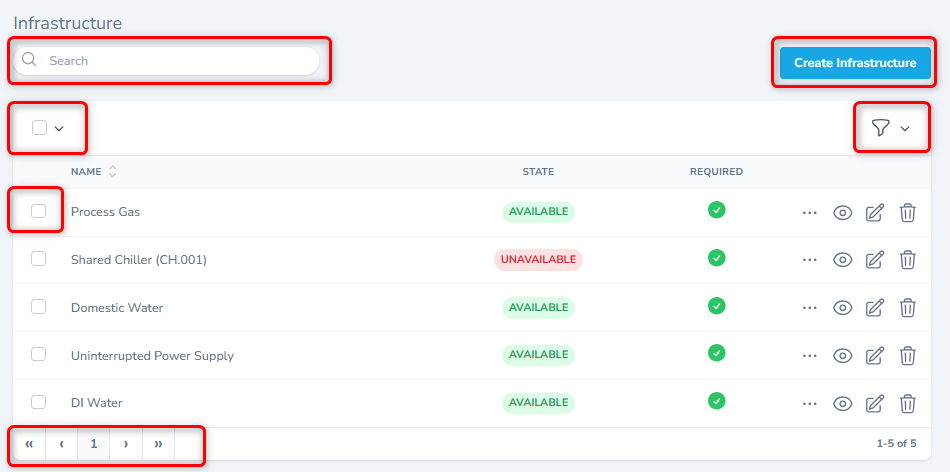Go to page 1 in pagination
950x472 pixels.
[93, 443]
